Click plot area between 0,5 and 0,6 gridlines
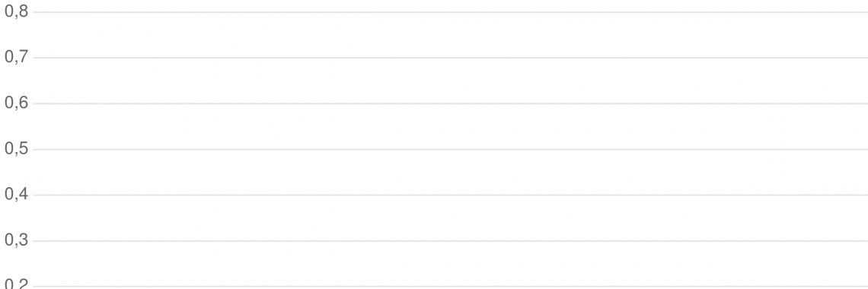 [451, 126]
